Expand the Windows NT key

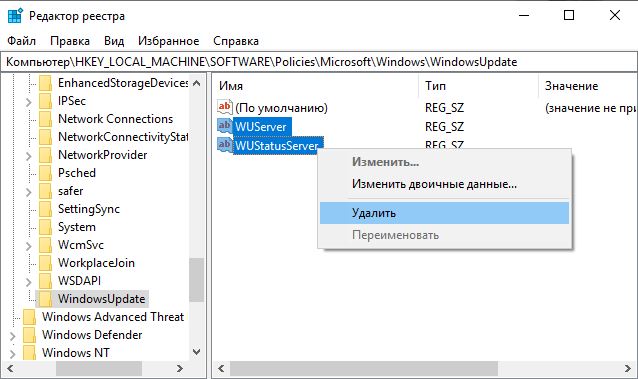[x=13, y=353]
